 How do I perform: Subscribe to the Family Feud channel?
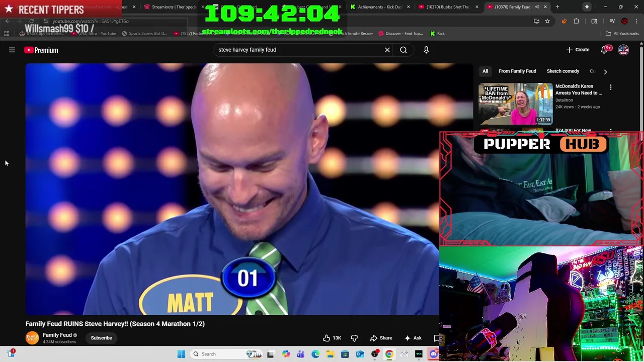tap(101, 338)
